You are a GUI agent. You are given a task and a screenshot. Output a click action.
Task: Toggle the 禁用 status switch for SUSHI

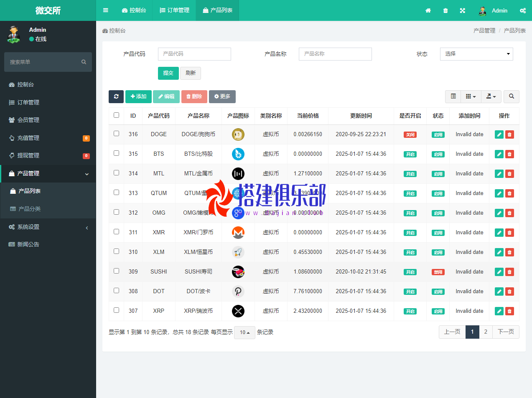[x=438, y=272]
